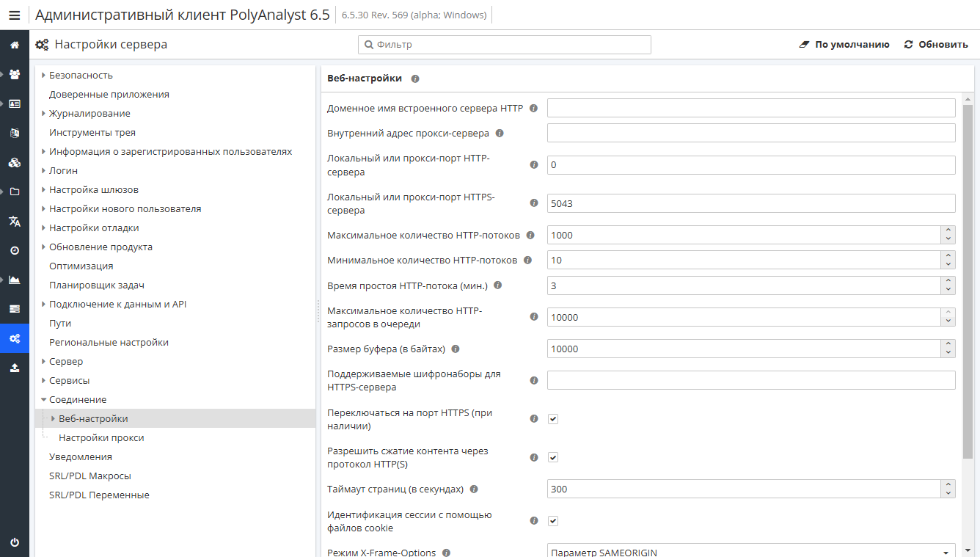This screenshot has width=980, height=557.
Task: Collapse the Соединение tree node
Action: pyautogui.click(x=44, y=400)
